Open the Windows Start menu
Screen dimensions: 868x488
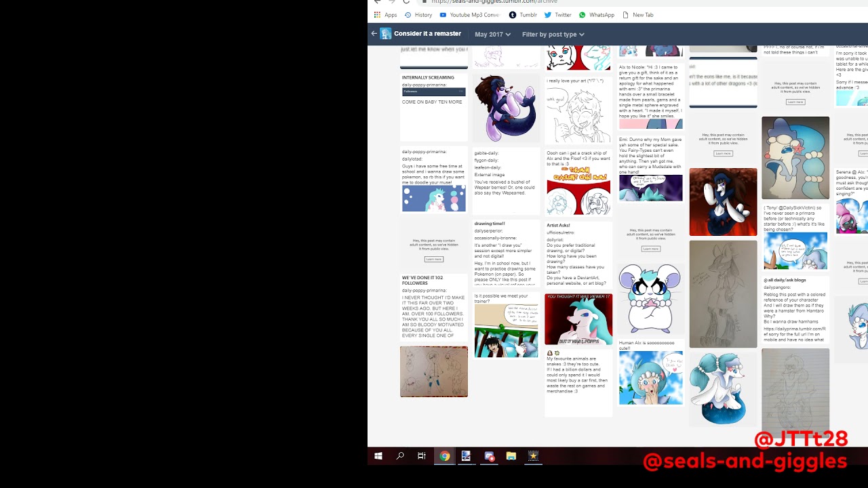[378, 456]
